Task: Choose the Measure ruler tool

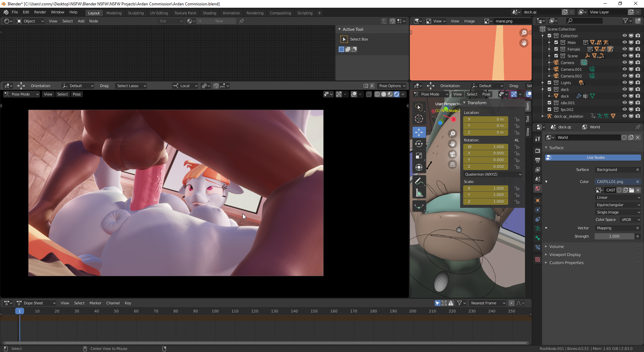Action: pos(419,193)
